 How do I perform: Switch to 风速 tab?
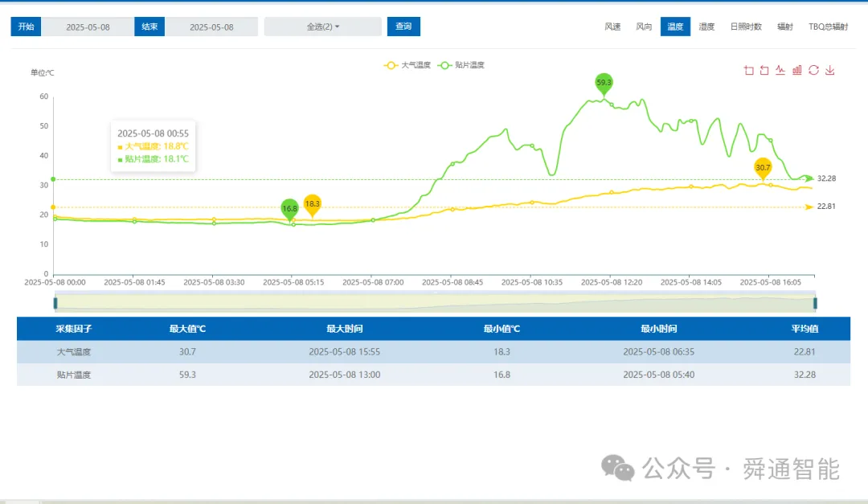(612, 27)
